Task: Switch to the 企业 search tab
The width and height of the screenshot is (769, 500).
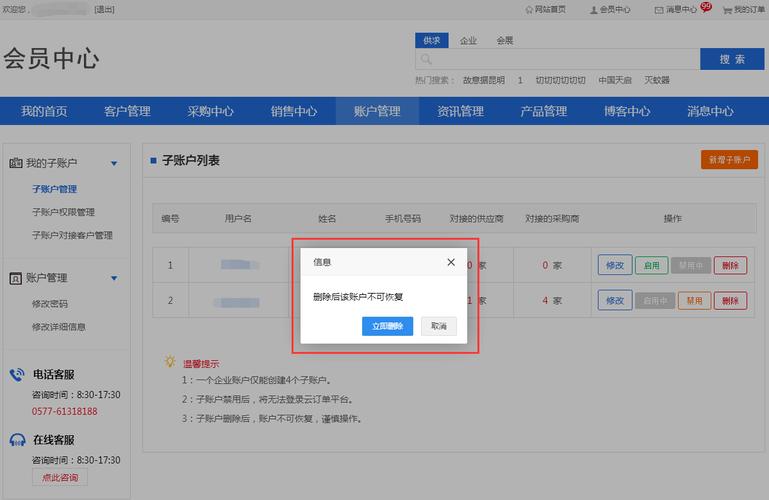Action: click(468, 41)
